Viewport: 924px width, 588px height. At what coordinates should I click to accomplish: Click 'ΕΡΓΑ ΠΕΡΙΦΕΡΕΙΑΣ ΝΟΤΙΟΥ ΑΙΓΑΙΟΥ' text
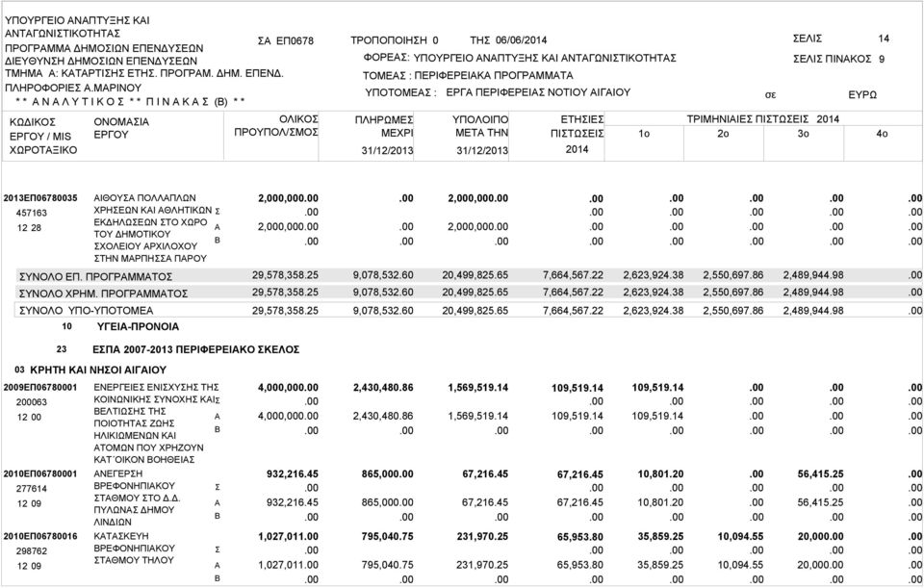[x=538, y=92]
